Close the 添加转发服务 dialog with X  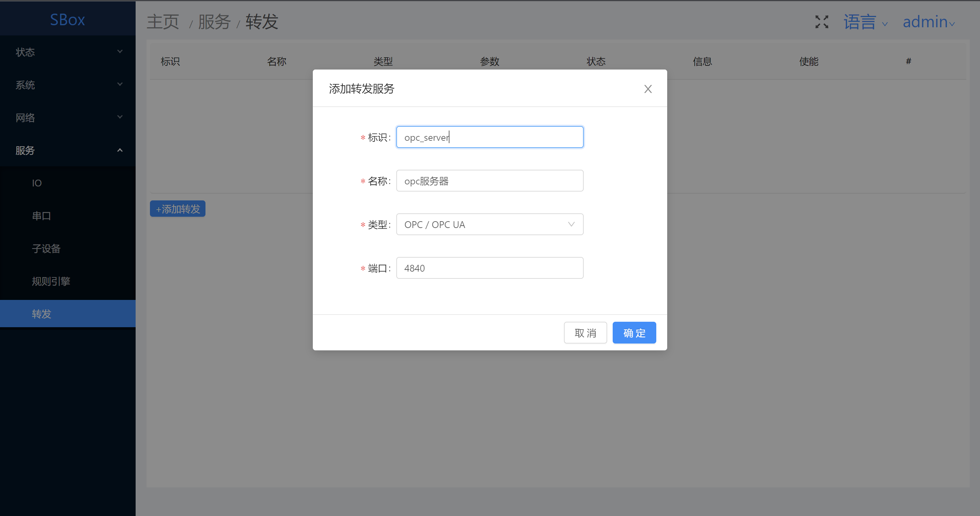[647, 89]
